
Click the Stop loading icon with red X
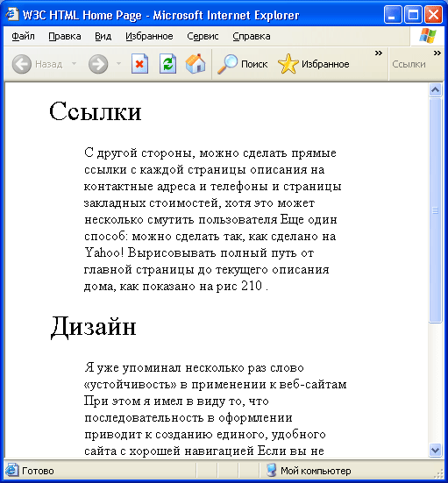(x=139, y=64)
